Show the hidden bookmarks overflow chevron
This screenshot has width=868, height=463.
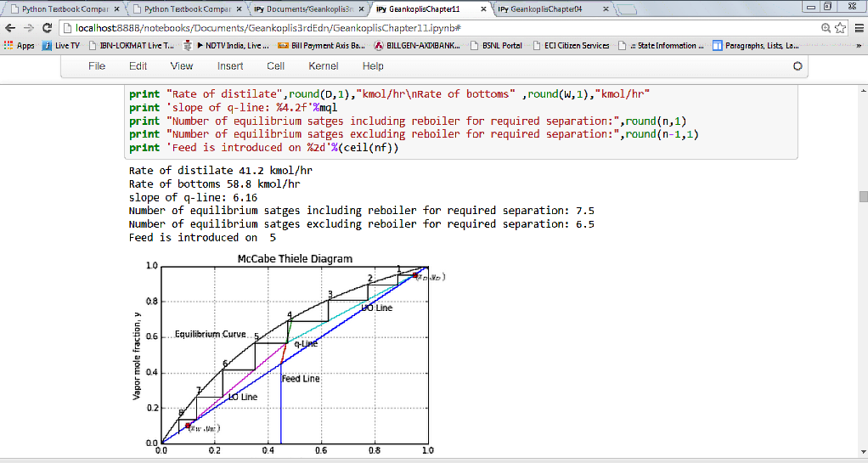859,46
